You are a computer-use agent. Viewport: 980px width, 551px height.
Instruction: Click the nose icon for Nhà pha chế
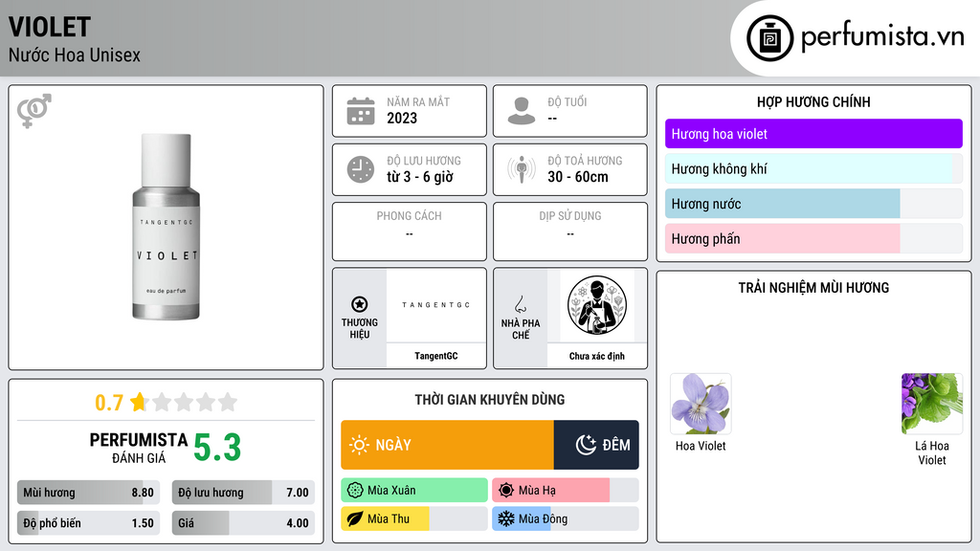[520, 304]
